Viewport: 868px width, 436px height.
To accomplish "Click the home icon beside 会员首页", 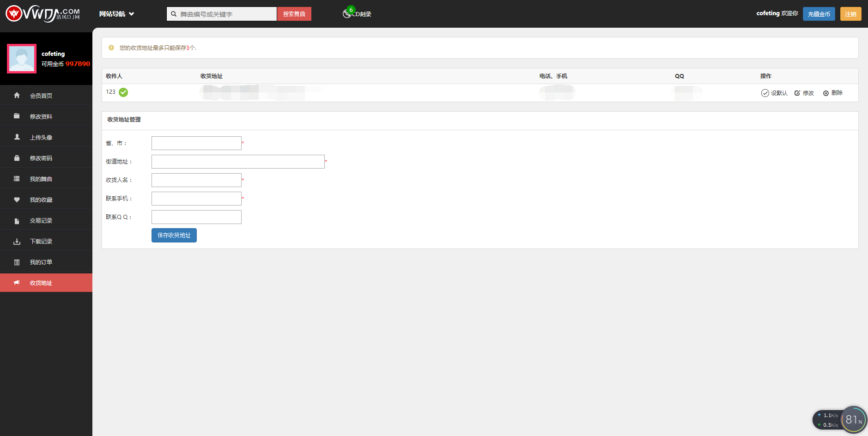I will click(17, 95).
